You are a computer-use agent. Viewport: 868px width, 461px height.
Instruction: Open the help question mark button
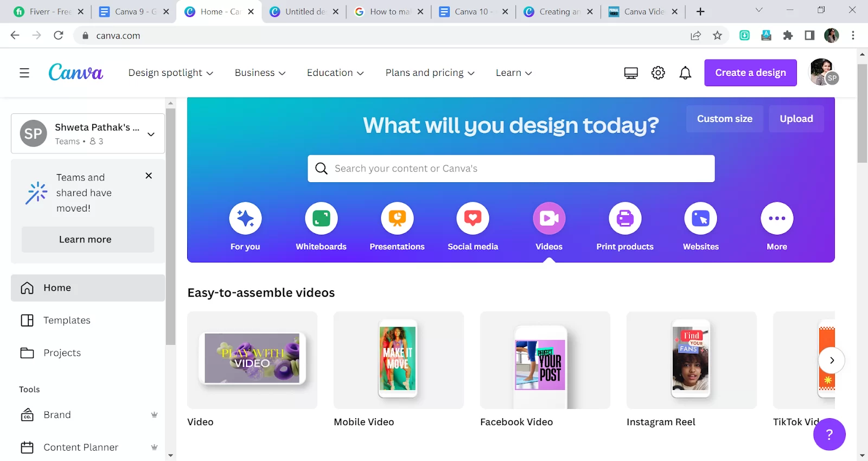click(829, 434)
